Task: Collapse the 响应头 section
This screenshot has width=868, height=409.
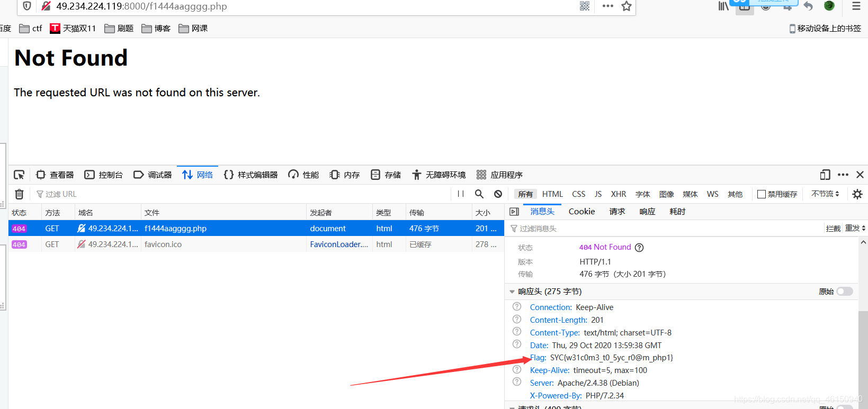Action: 512,292
